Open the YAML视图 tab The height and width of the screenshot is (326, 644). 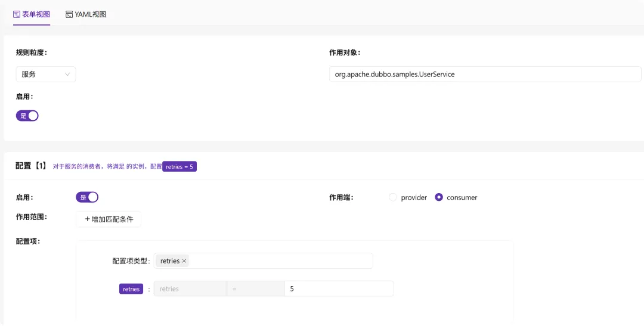[x=86, y=14]
